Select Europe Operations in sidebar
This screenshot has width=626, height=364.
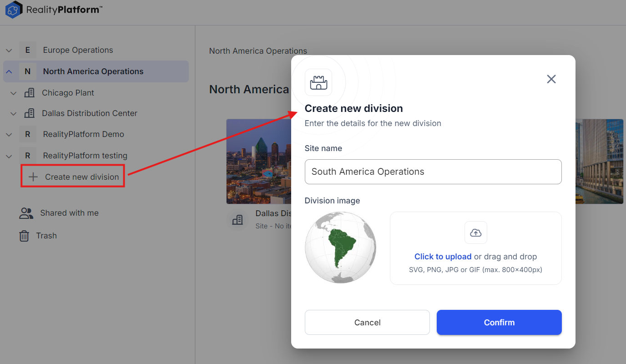(78, 50)
